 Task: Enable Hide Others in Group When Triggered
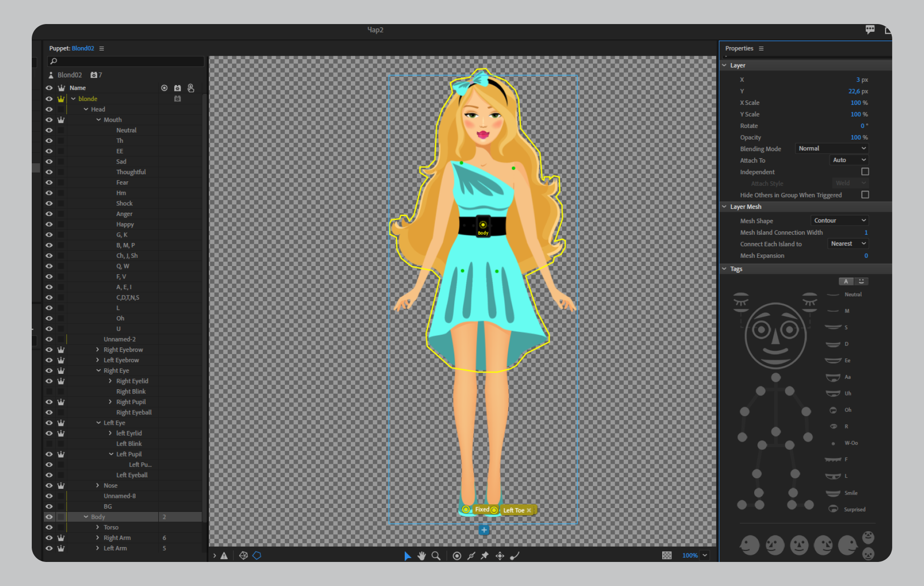(x=865, y=195)
